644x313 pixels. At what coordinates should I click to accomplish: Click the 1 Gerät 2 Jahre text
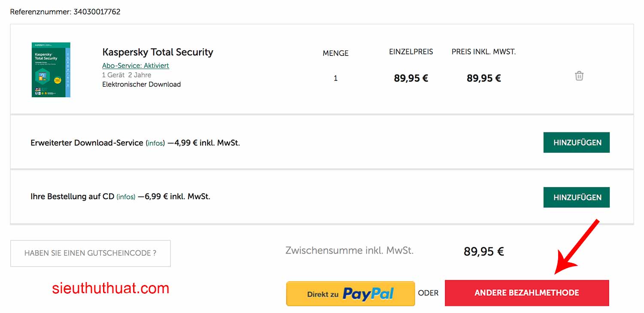(x=126, y=75)
